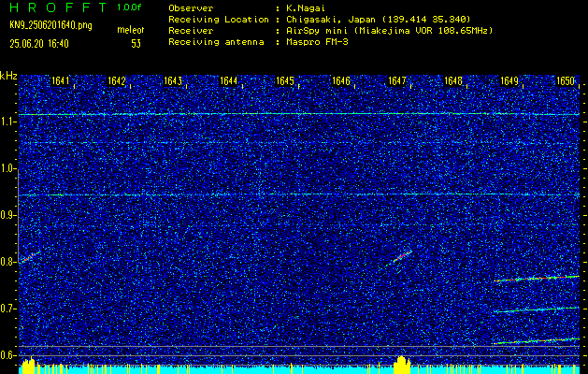Click the version label 1.00f
588x374 pixels.
tap(129, 7)
